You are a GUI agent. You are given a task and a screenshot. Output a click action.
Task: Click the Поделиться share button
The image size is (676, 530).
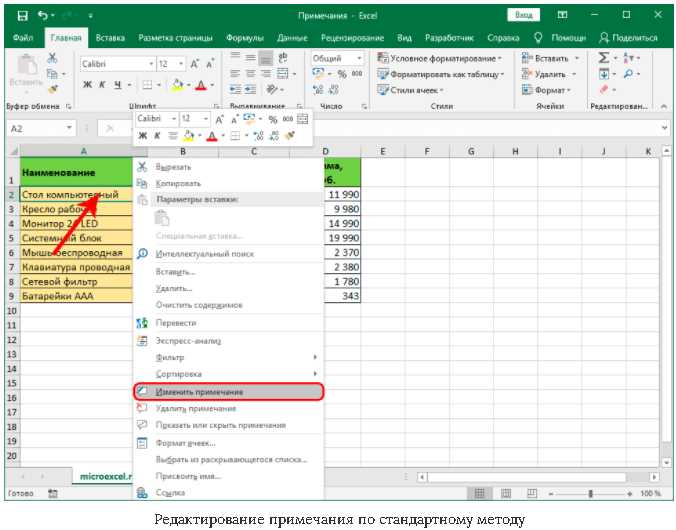click(629, 38)
